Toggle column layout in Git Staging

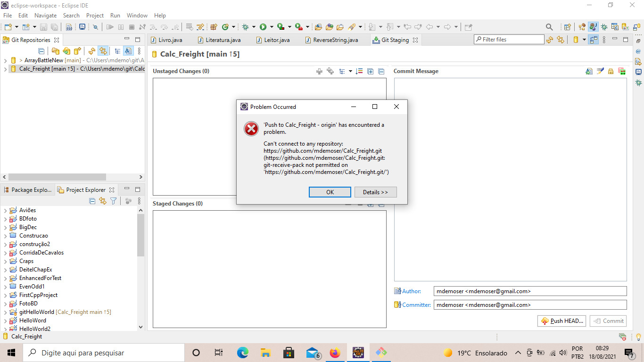pos(594,40)
